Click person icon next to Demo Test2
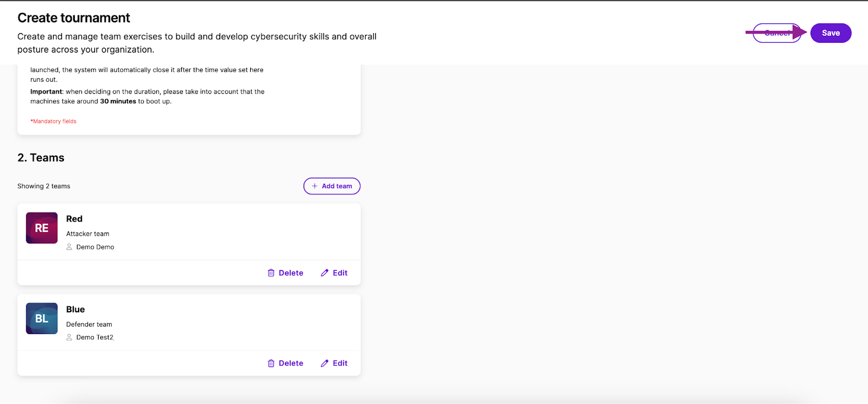868x404 pixels. pos(69,337)
